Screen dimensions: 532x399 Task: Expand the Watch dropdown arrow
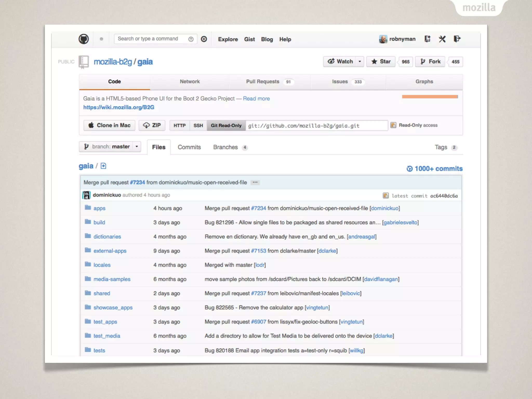[x=360, y=62]
